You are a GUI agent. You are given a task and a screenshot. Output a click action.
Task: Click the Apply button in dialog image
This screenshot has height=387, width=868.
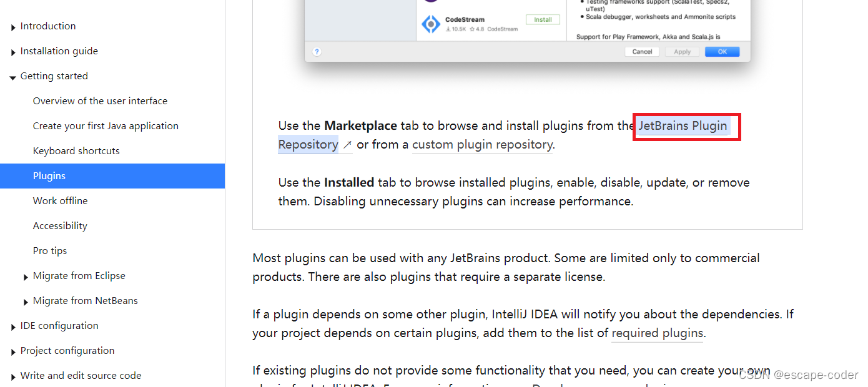pyautogui.click(x=682, y=52)
